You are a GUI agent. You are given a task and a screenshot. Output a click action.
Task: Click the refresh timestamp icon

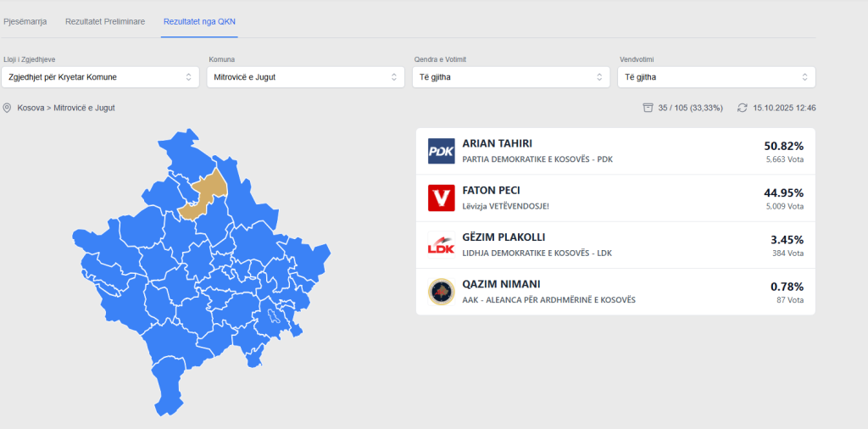[742, 108]
